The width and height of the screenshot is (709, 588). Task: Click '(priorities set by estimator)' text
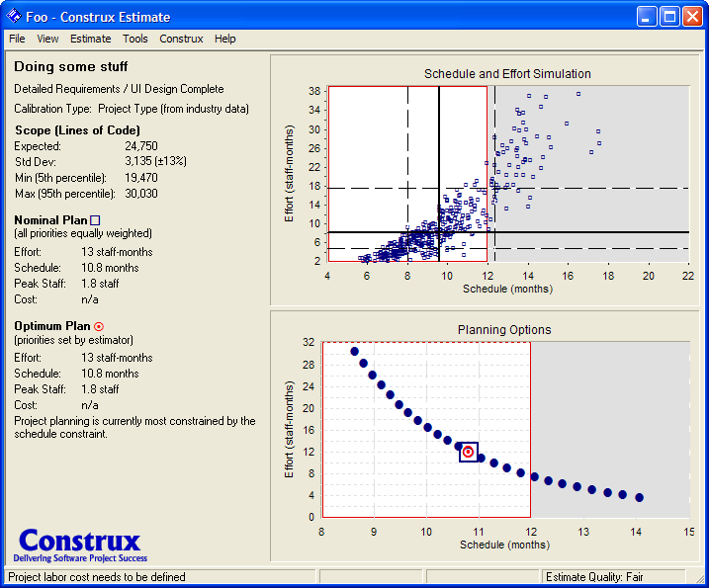[x=74, y=340]
